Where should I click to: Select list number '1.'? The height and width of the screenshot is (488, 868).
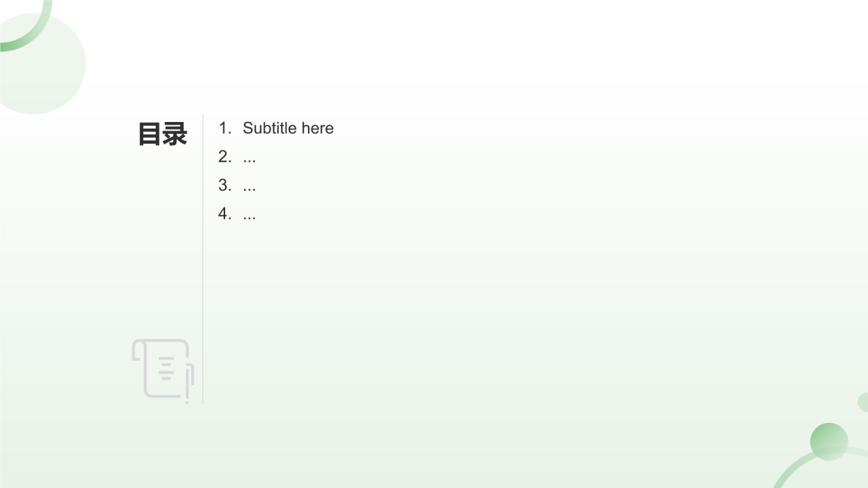pos(225,128)
